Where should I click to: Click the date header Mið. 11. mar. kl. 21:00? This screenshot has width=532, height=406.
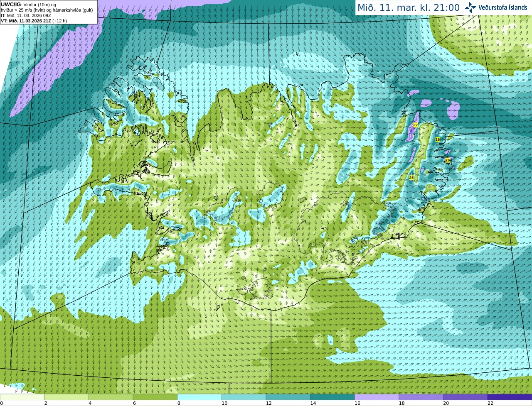pos(409,7)
